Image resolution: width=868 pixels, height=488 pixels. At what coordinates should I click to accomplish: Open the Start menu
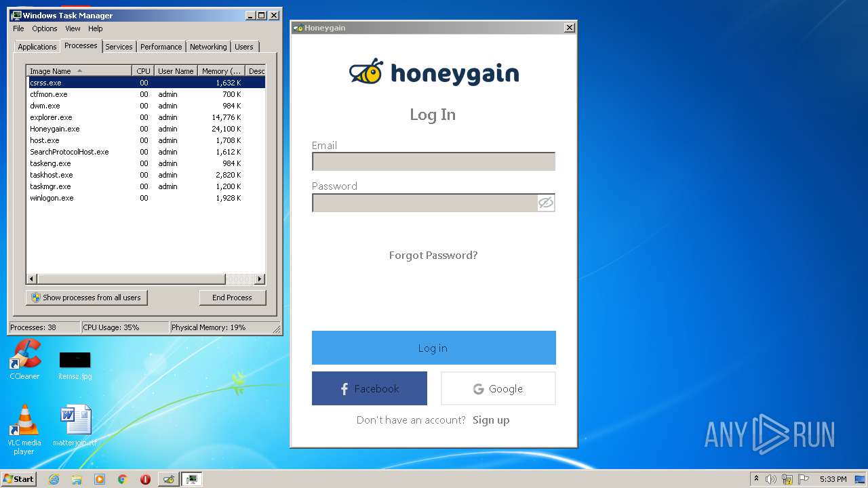[x=19, y=479]
